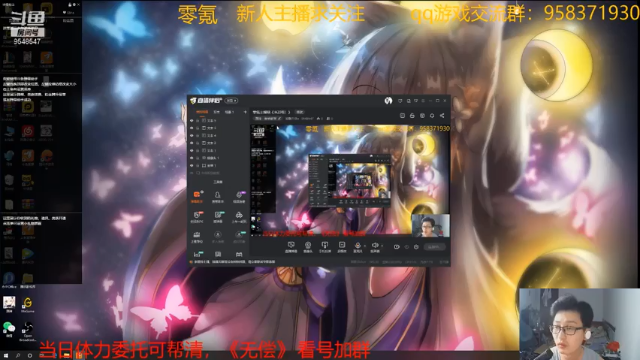Open dropdown beside 直播伴侣 logo
640x360 pixels.
click(x=231, y=100)
